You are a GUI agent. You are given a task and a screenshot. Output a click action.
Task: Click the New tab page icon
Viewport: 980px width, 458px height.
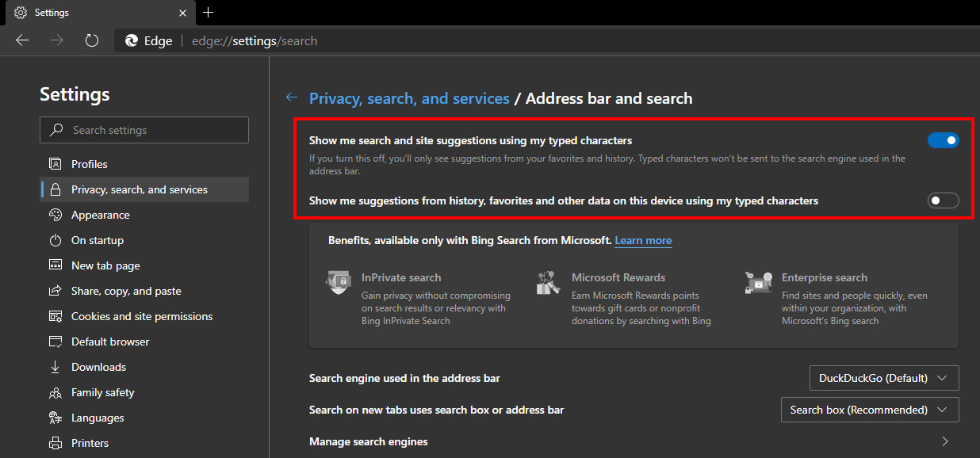click(x=56, y=265)
